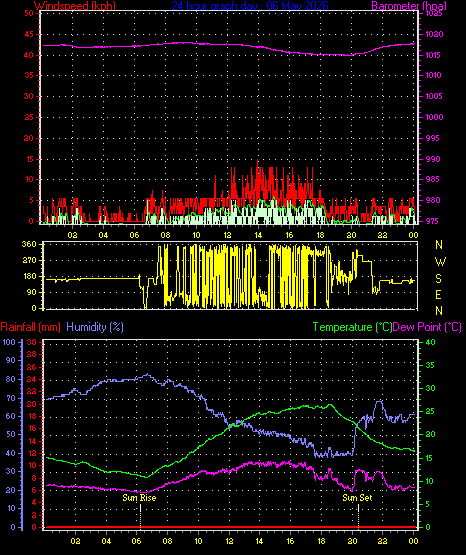
Task: Click the 90 wind direction axis value
Action: 31,292
